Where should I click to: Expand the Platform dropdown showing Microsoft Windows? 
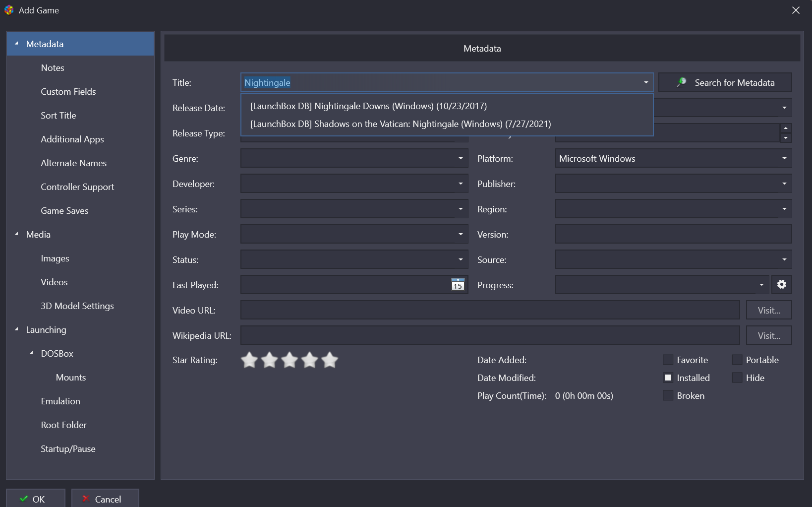[x=784, y=158]
